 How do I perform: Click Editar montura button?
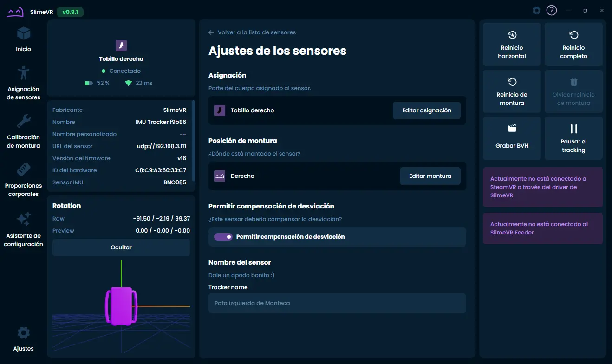[430, 176]
